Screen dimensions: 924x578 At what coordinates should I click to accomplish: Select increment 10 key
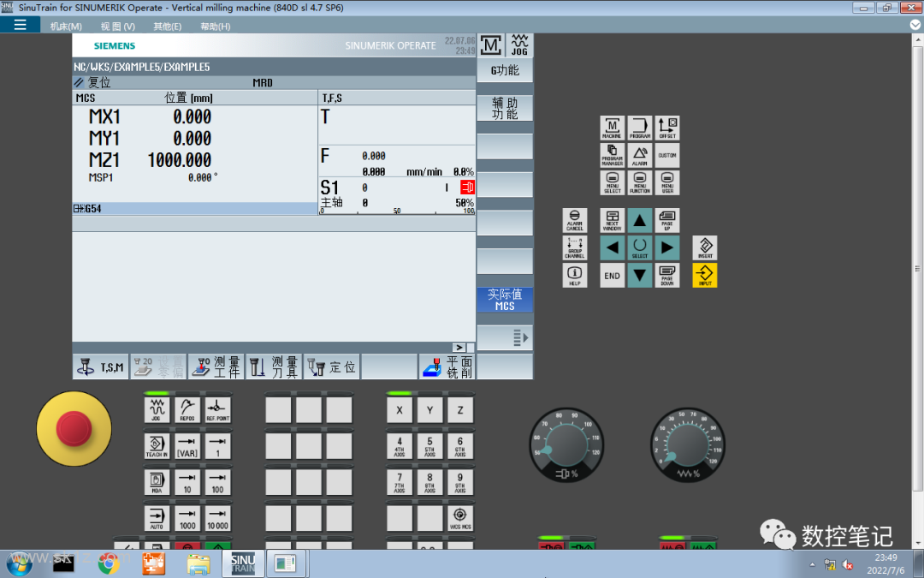pyautogui.click(x=187, y=482)
